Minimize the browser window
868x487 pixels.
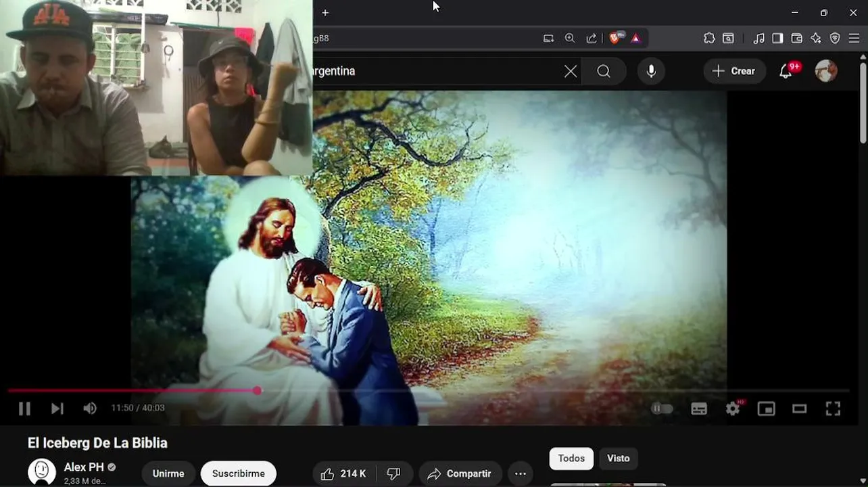coord(795,13)
